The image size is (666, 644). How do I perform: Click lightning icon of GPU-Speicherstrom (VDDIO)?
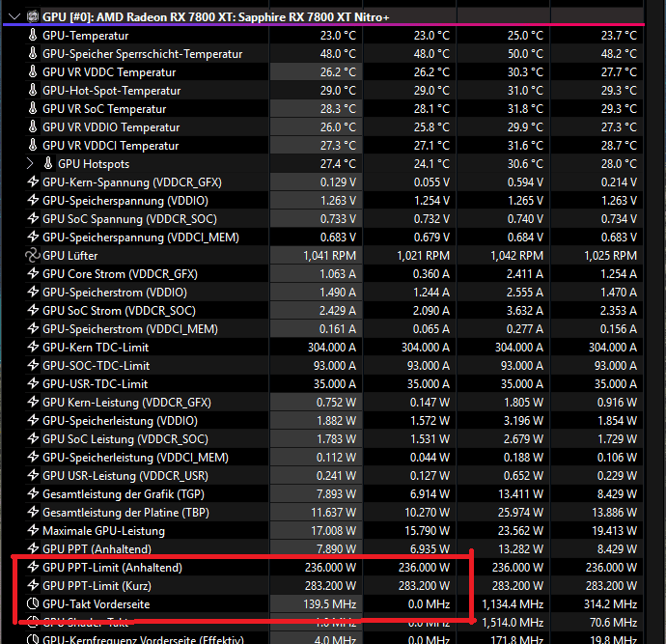coord(33,292)
